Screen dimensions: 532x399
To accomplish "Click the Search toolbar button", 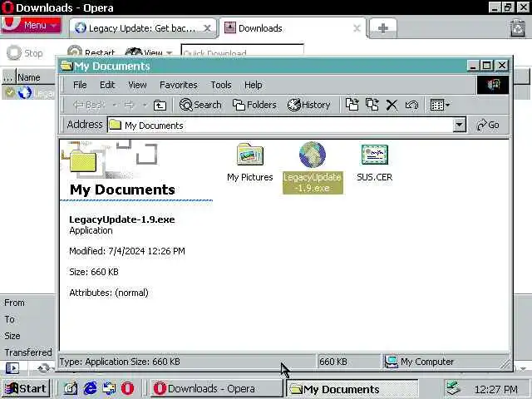I will click(x=200, y=105).
